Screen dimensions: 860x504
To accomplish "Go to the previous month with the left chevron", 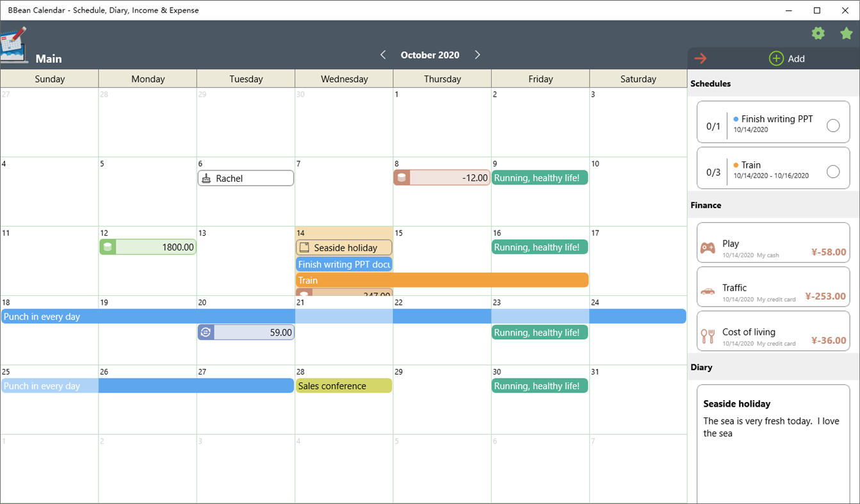I will coord(383,55).
